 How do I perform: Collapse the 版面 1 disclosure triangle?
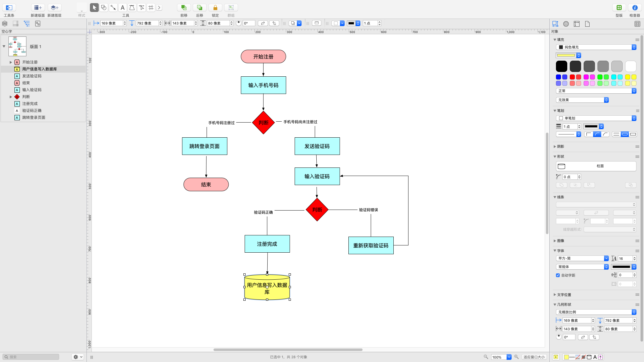4,46
